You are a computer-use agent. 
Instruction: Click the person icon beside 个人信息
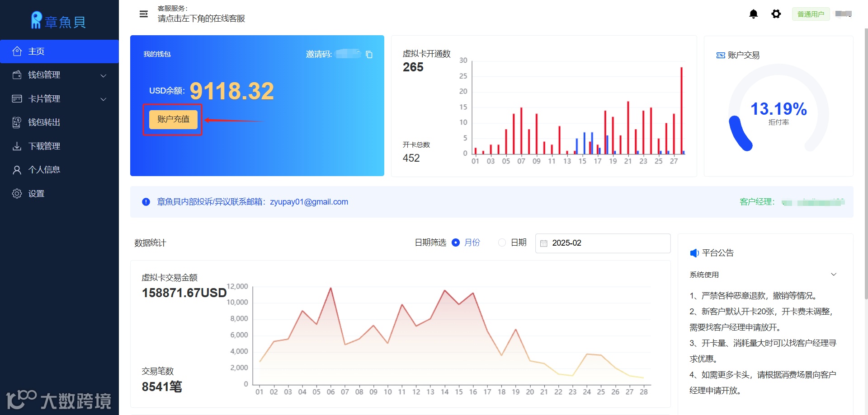(x=17, y=170)
